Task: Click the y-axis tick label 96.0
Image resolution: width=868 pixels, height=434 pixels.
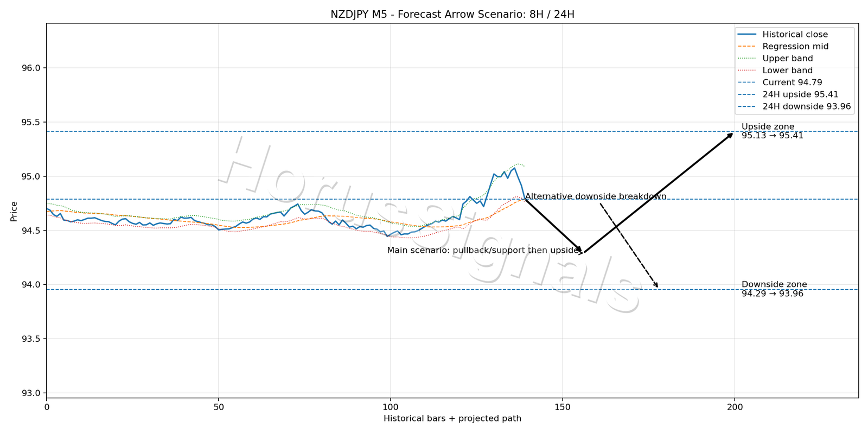Action: (x=31, y=68)
